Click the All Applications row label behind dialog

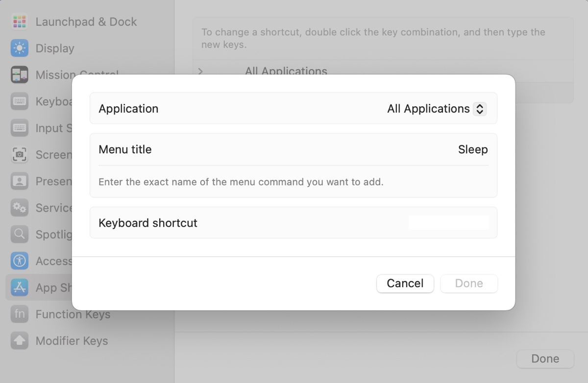click(x=286, y=71)
